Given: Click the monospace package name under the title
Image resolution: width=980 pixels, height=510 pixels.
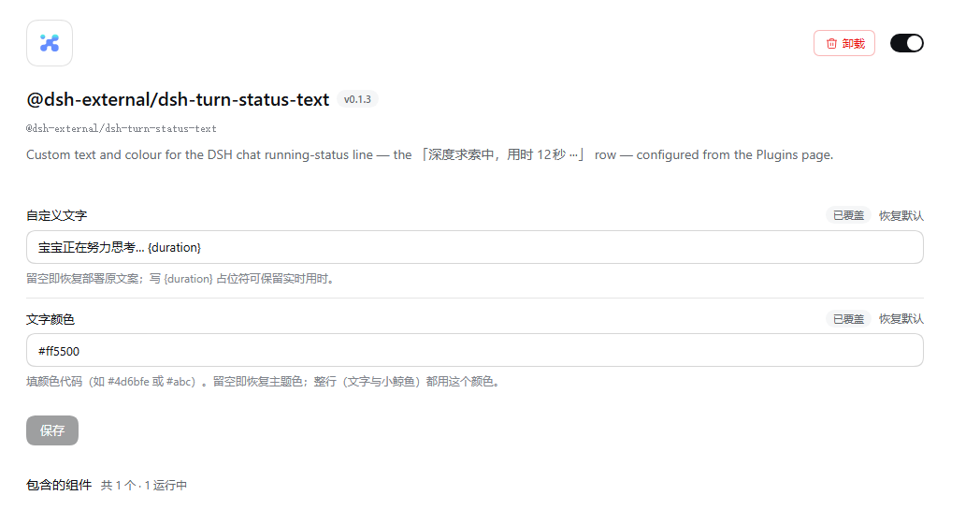Looking at the screenshot, I should tap(122, 129).
